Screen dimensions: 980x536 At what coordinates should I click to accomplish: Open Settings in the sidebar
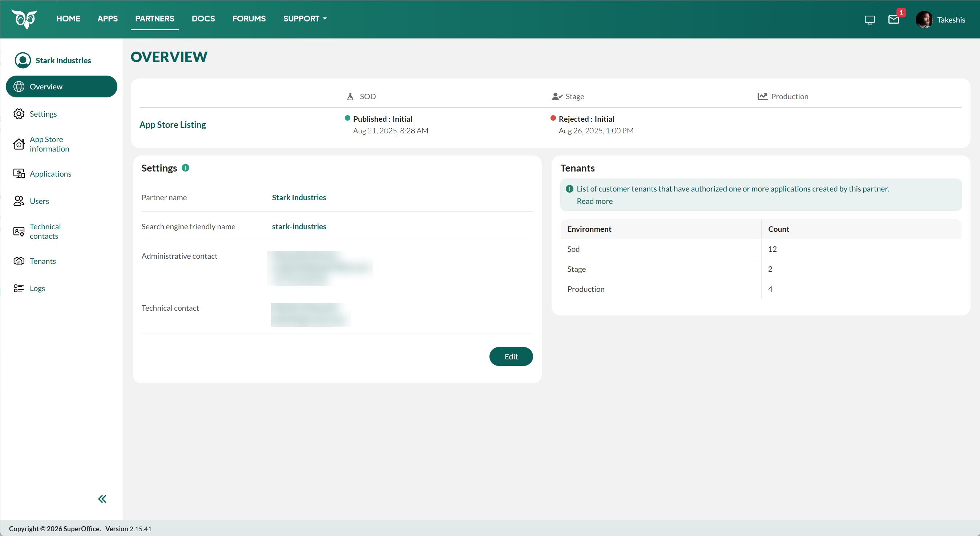62,114
